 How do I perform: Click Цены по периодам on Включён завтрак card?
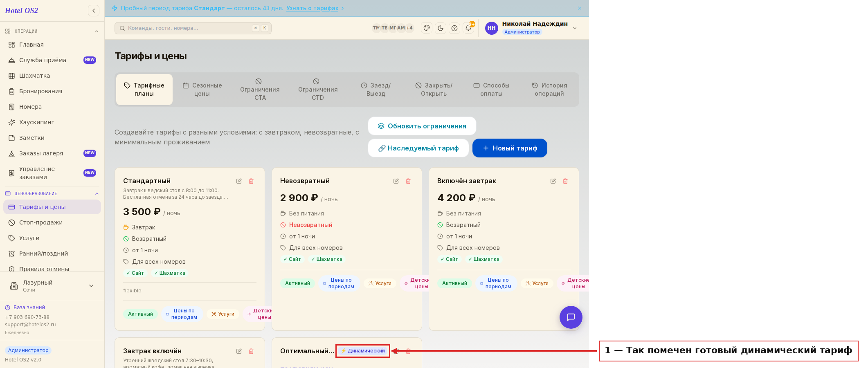point(496,283)
